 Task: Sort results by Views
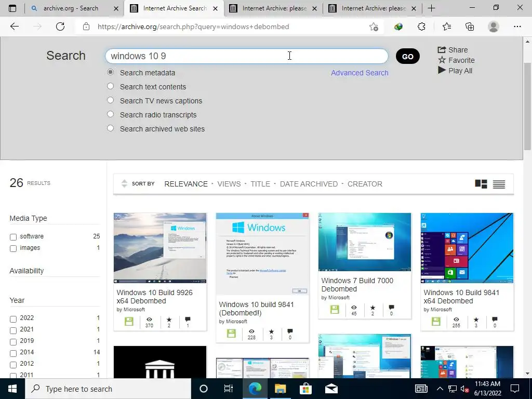[x=229, y=184]
